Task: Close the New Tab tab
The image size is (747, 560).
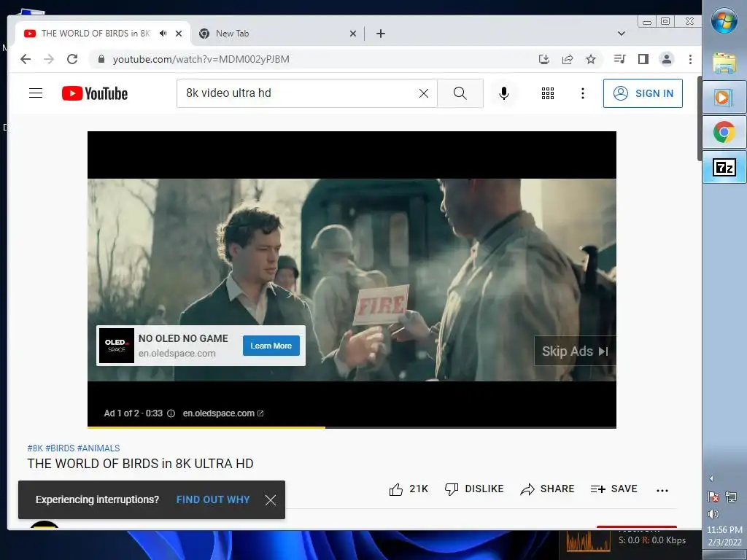Action: [353, 34]
